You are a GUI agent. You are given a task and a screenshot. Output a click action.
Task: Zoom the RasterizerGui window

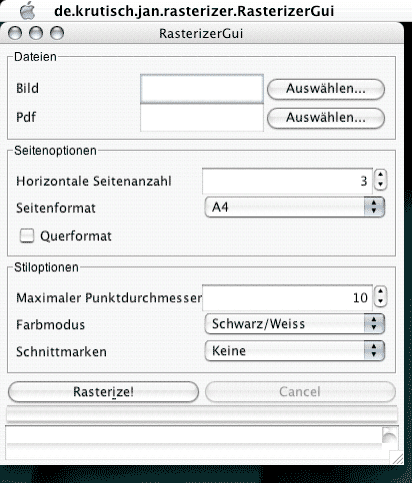pos(57,33)
